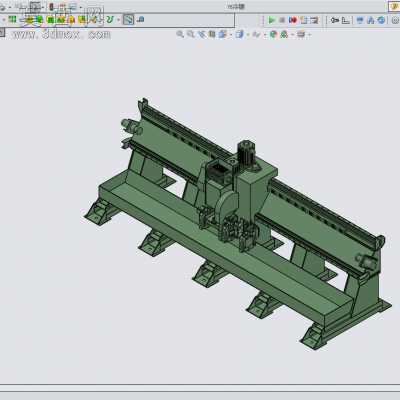Expand the small dropdown arrow in top-left row
The image size is (400, 400).
tap(80, 7)
